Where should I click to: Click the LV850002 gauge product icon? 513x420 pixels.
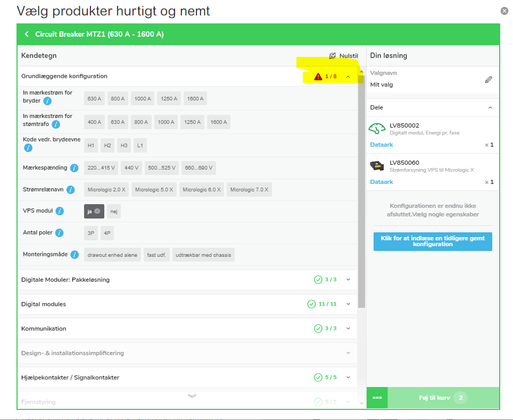(x=377, y=129)
